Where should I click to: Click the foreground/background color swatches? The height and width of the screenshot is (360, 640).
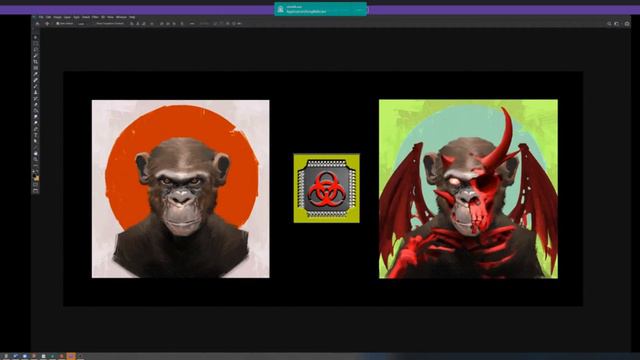36,177
